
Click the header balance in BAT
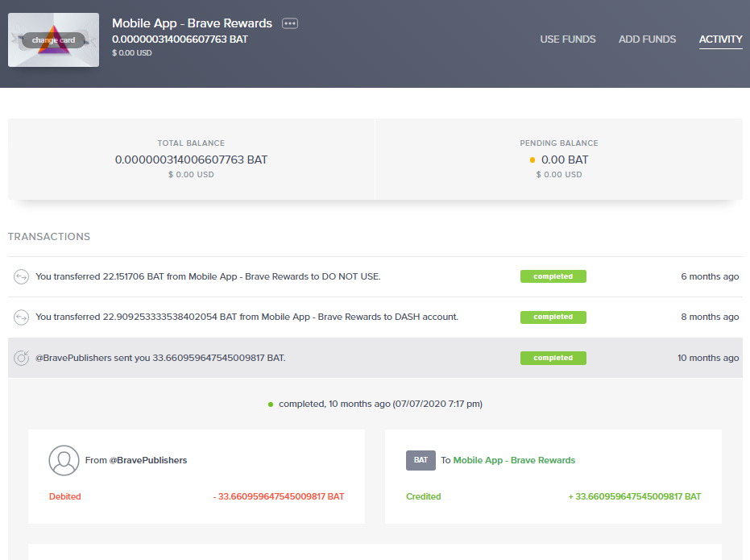point(180,39)
